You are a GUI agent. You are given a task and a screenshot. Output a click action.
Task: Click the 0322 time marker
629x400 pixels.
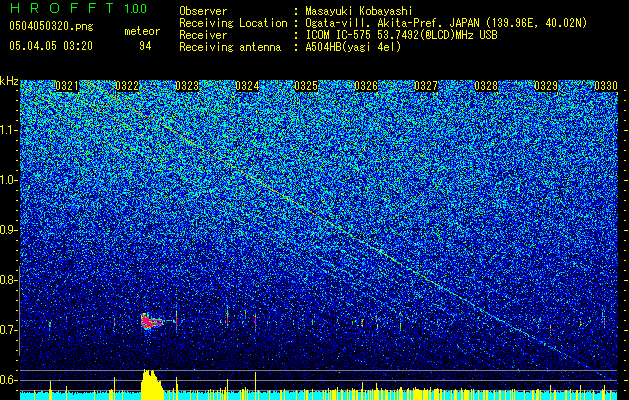pos(127,86)
